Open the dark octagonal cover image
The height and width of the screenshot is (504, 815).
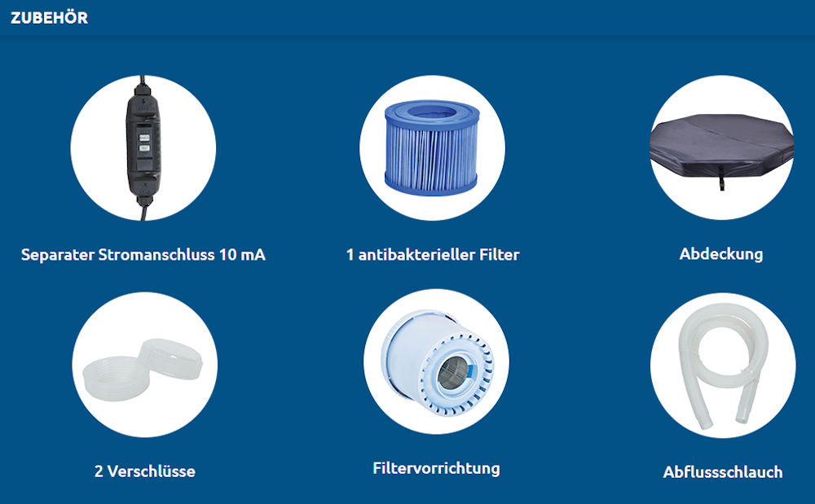tap(722, 150)
